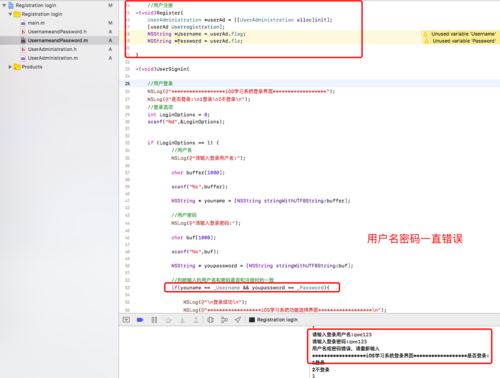Image resolution: width=500 pixels, height=378 pixels.
Task: Click the 'char buf[1000];' line
Action: tap(194, 238)
